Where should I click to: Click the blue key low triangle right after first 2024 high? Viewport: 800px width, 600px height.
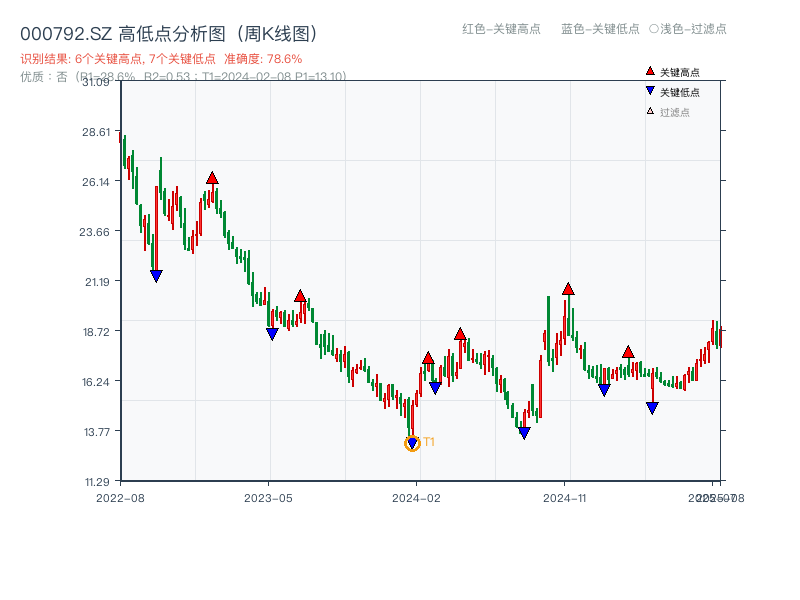pos(435,388)
